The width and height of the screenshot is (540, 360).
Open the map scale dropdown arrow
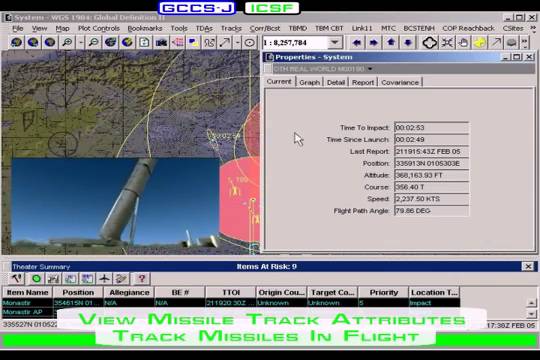334,43
